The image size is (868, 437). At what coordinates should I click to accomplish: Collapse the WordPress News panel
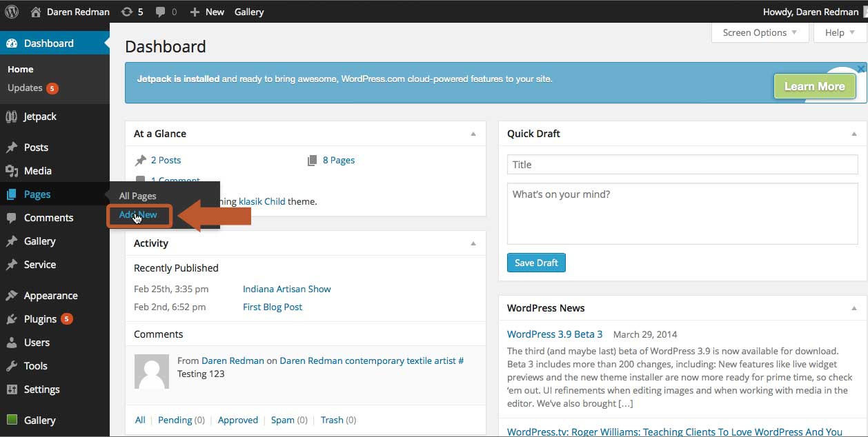coord(854,308)
